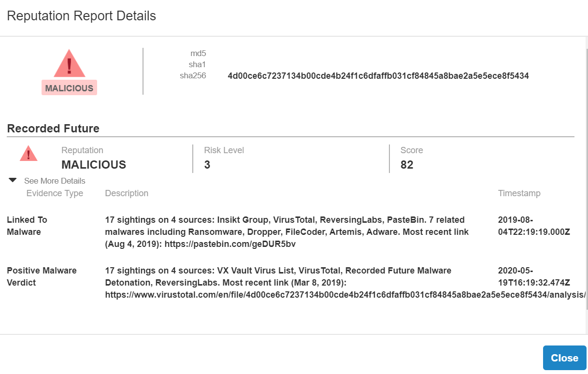This screenshot has width=588, height=374.
Task: Select the Positive Malware Verdict evidence row
Action: pos(42,276)
